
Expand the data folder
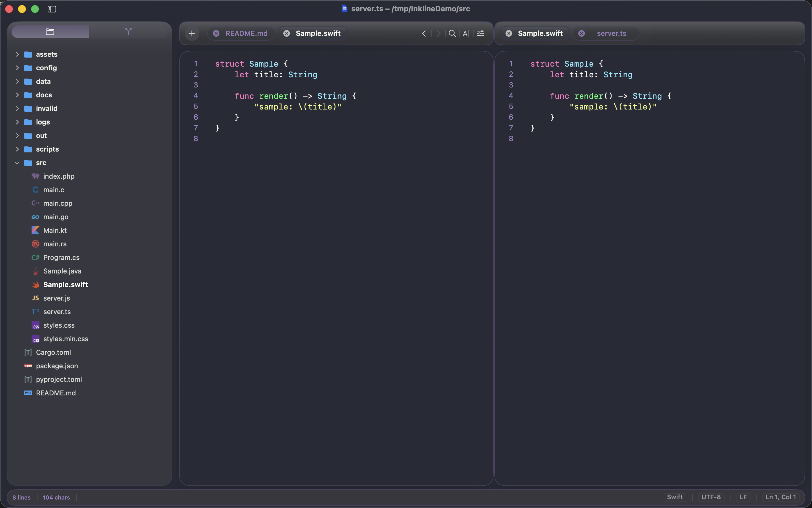coord(17,81)
